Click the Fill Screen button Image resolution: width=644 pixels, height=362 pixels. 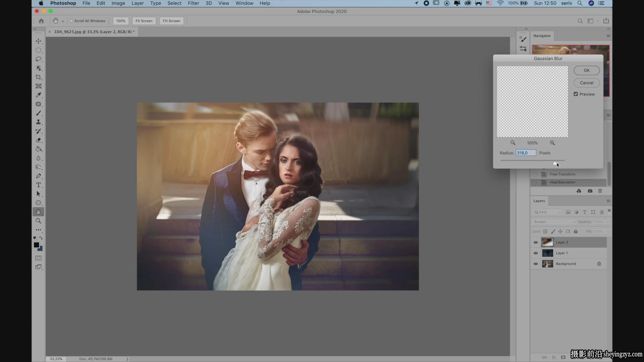tap(171, 21)
